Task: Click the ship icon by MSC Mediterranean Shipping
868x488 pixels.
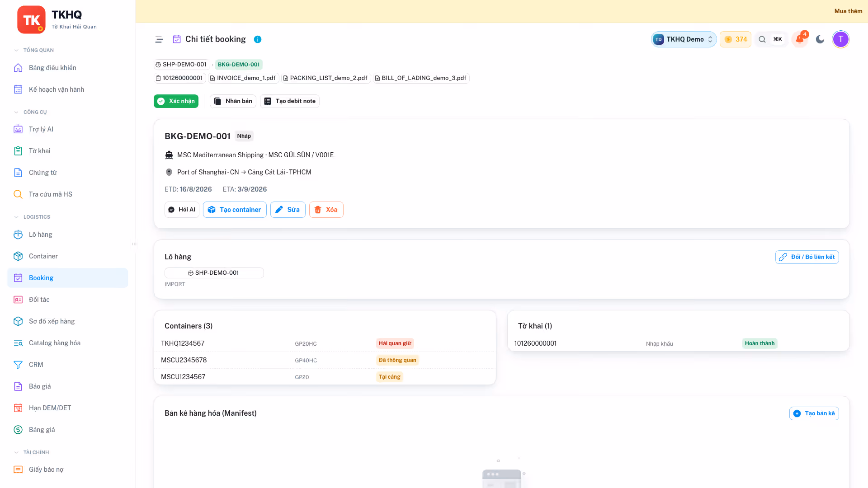Action: click(169, 155)
